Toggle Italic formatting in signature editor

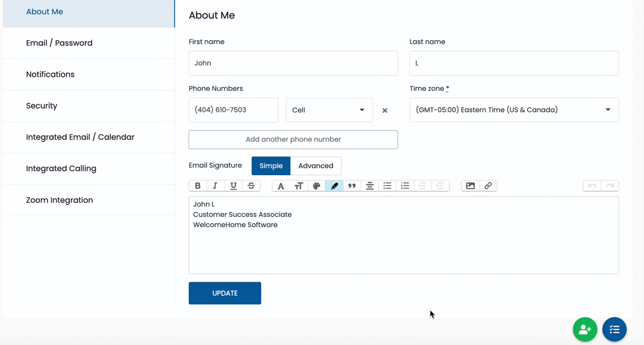point(215,185)
